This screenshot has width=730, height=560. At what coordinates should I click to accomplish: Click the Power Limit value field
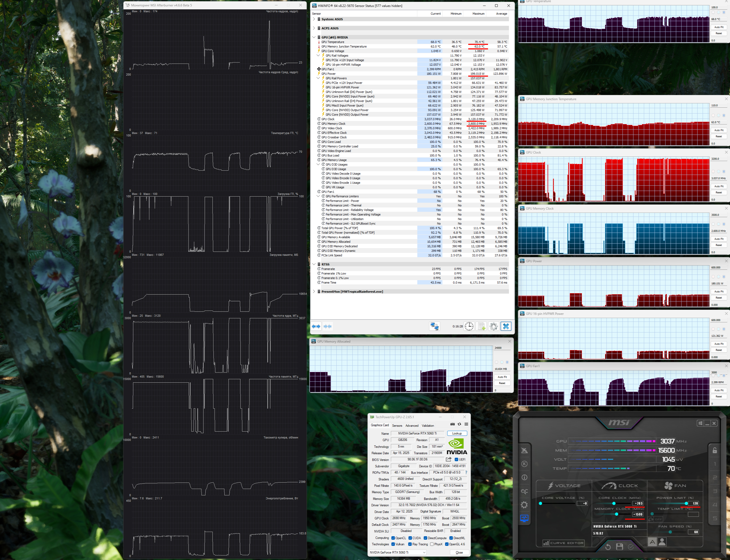[694, 503]
